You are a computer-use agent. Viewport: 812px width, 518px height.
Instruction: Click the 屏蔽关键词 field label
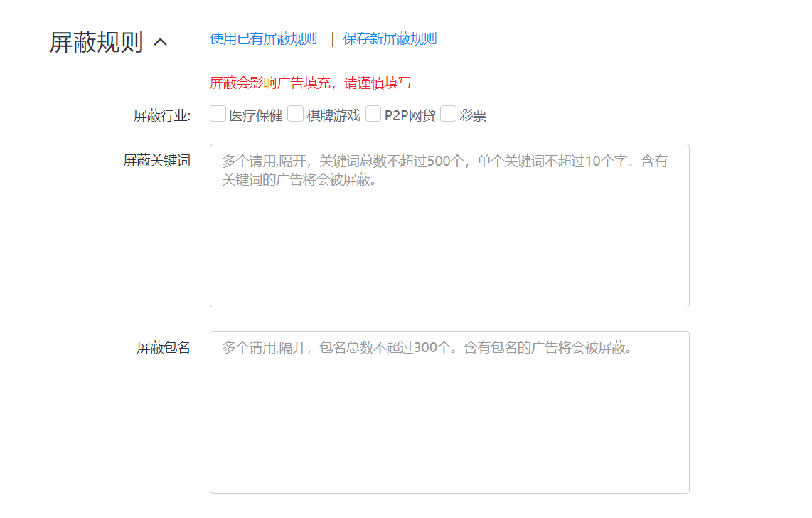coord(156,161)
